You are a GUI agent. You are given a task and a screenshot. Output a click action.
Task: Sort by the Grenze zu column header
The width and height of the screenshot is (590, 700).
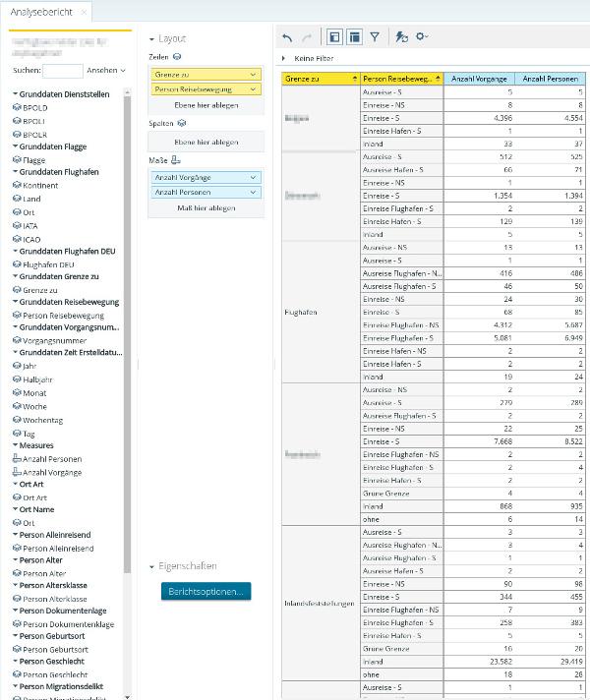point(321,79)
